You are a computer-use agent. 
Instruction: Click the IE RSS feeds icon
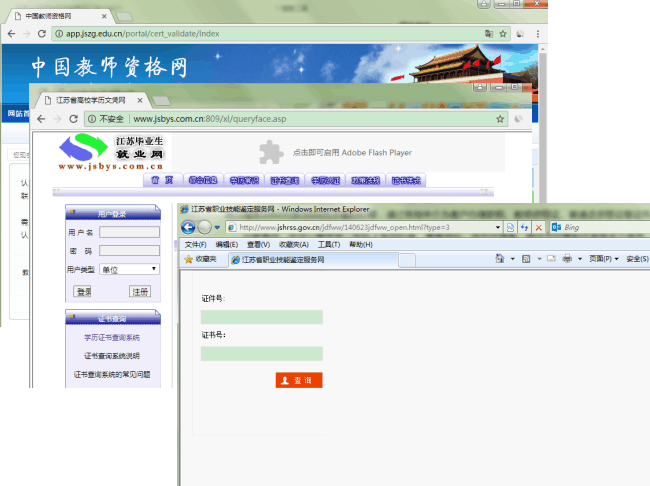(526, 259)
